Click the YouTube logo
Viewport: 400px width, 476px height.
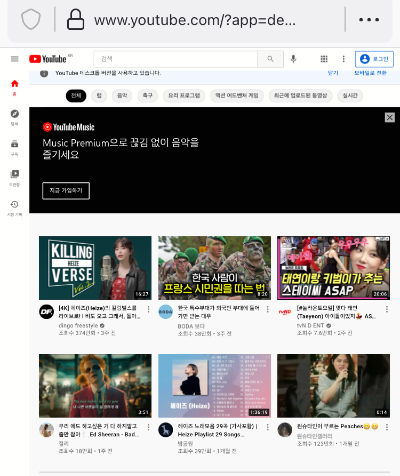48,59
